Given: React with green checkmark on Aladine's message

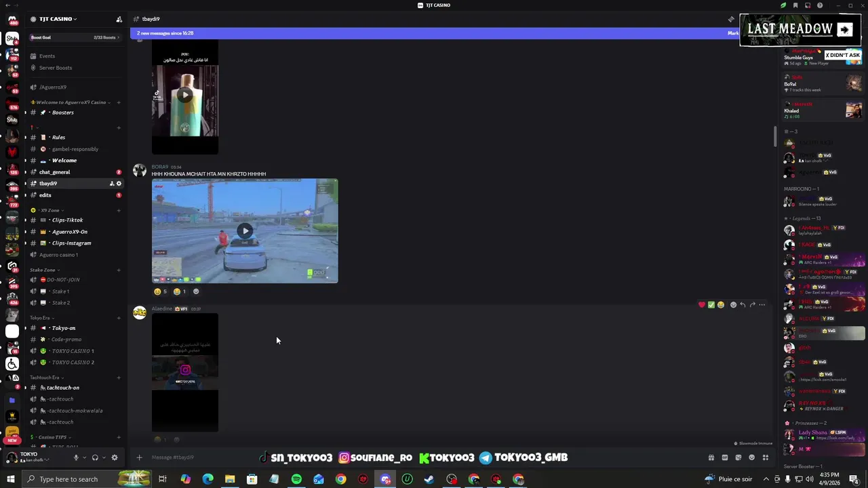Looking at the screenshot, I should tap(711, 305).
